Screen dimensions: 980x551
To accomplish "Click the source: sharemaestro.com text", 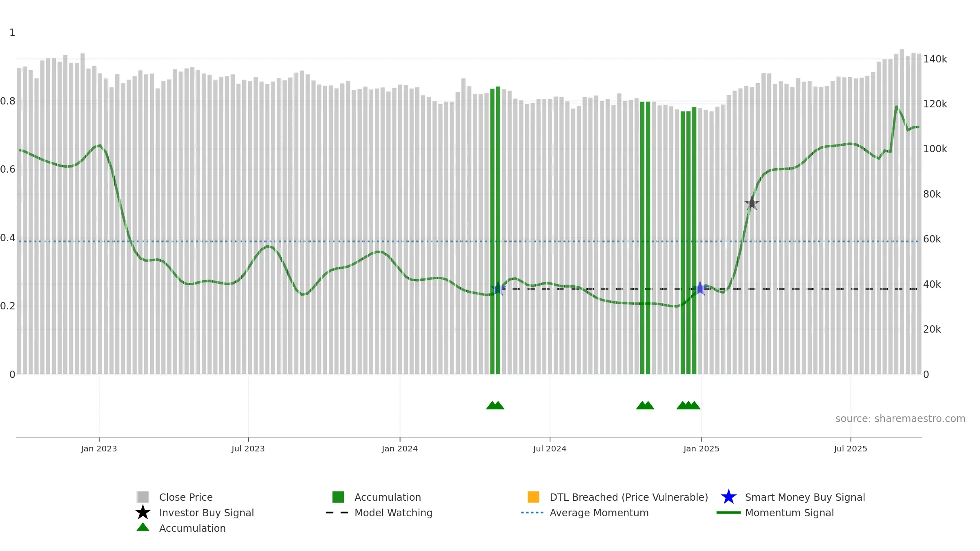I will [x=900, y=419].
